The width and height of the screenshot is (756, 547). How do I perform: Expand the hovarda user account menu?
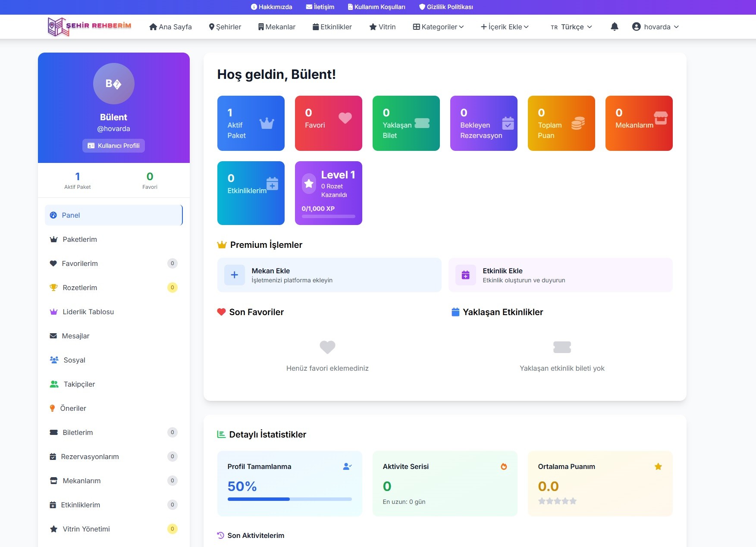coord(656,27)
